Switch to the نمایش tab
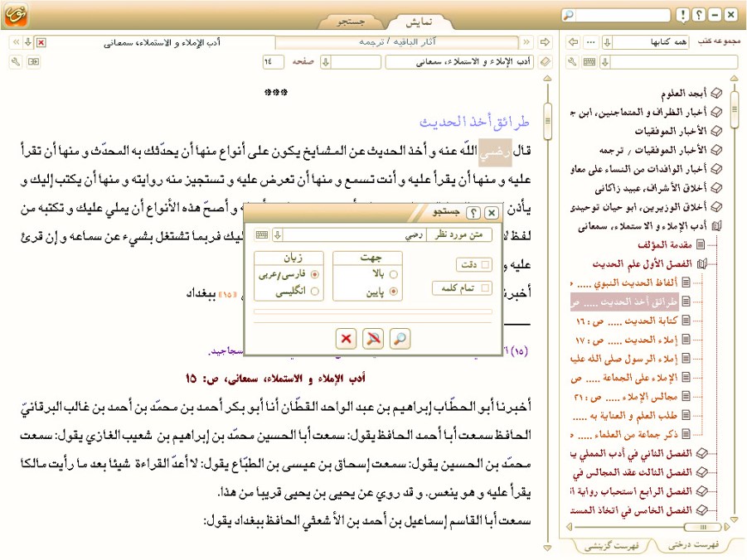 [x=419, y=22]
